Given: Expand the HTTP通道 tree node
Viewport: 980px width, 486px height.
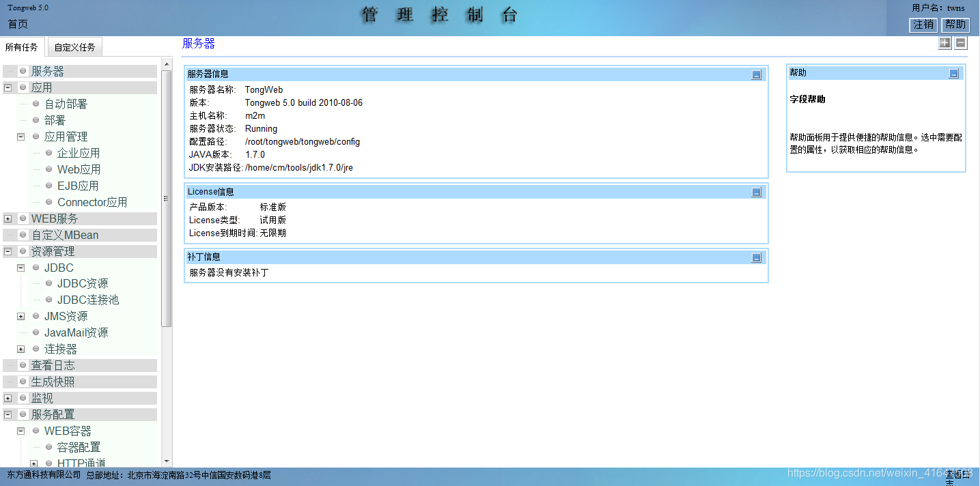Looking at the screenshot, I should pyautogui.click(x=33, y=463).
